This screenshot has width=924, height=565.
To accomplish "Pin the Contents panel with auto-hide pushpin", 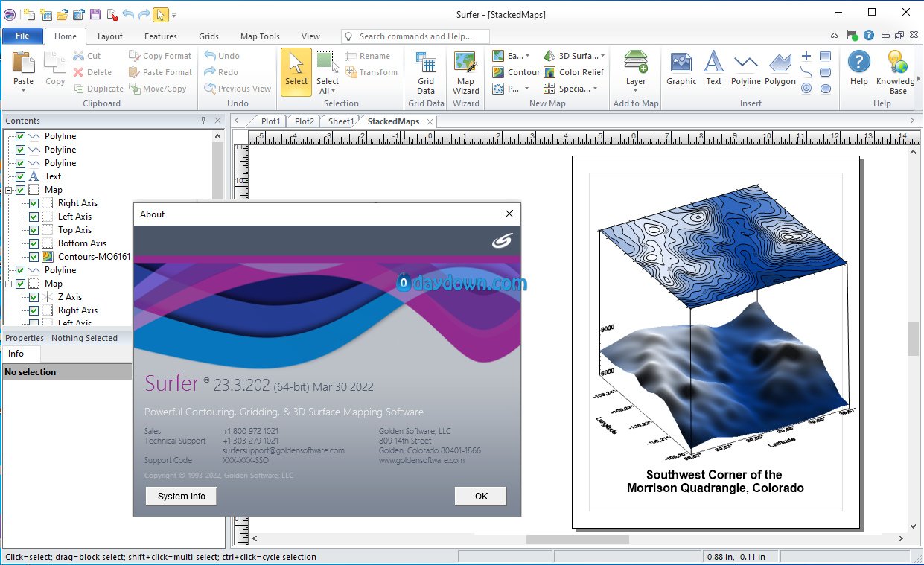I will coord(204,121).
